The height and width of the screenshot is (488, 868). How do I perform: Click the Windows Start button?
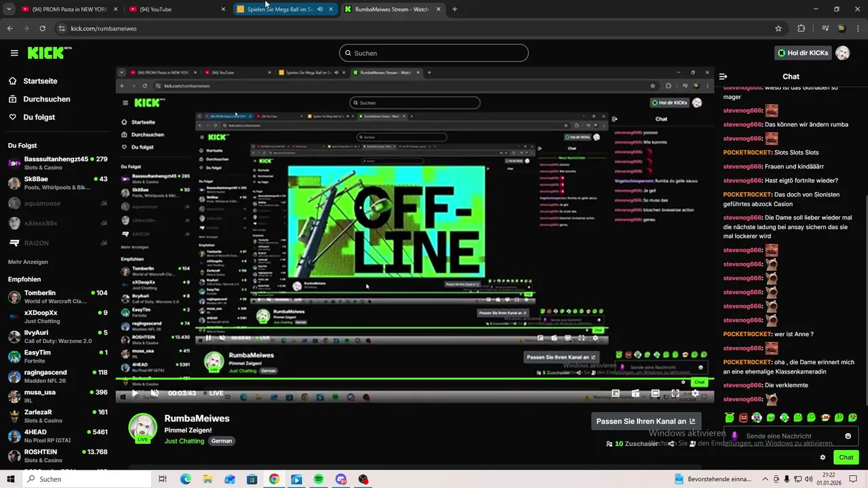11,479
